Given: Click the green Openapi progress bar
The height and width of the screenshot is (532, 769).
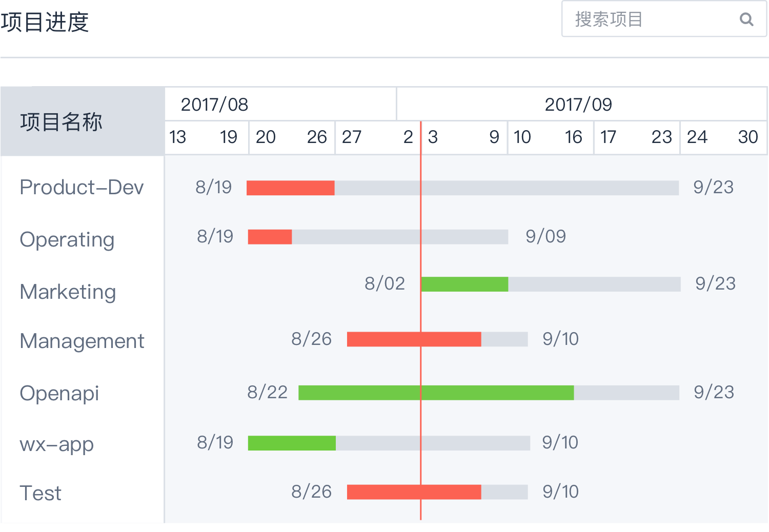Looking at the screenshot, I should pos(436,393).
